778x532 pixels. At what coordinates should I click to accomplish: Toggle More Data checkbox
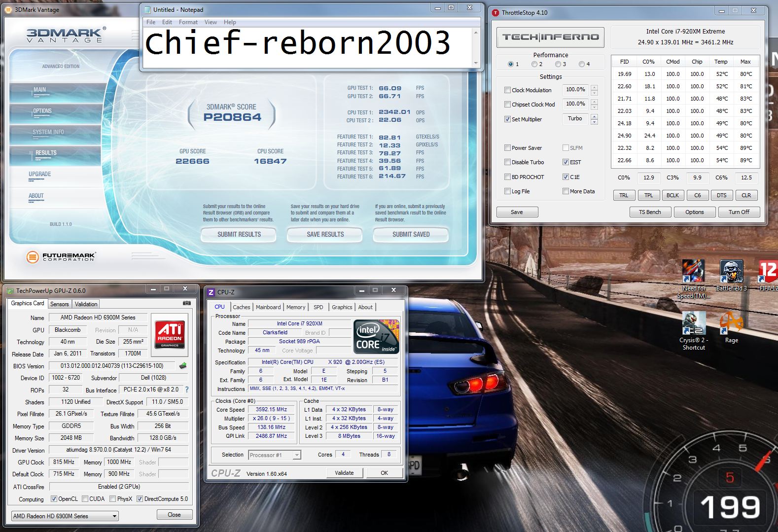(566, 191)
